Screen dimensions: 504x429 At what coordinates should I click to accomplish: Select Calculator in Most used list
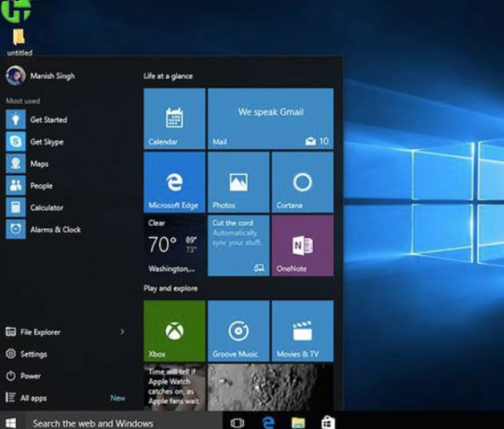tap(46, 208)
